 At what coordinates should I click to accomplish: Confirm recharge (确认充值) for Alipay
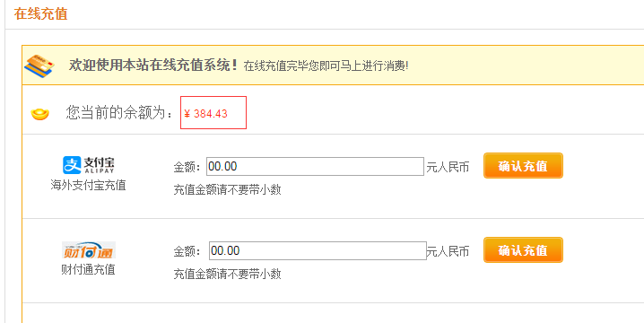click(523, 166)
